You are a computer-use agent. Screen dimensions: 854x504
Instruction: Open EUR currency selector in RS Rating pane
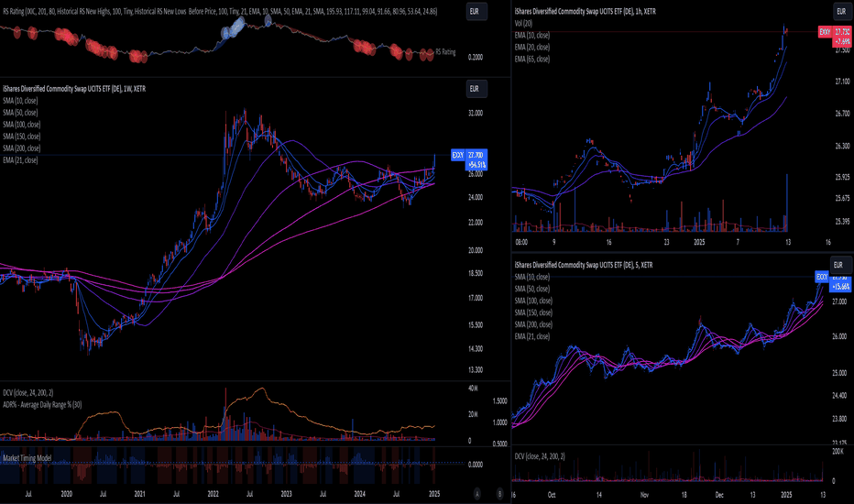[x=476, y=11]
